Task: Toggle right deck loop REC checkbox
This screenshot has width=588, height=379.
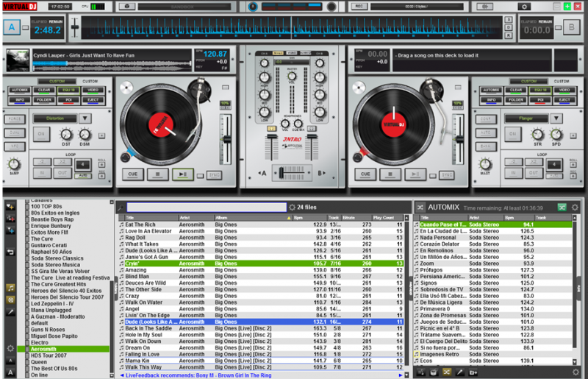Action: click(573, 175)
